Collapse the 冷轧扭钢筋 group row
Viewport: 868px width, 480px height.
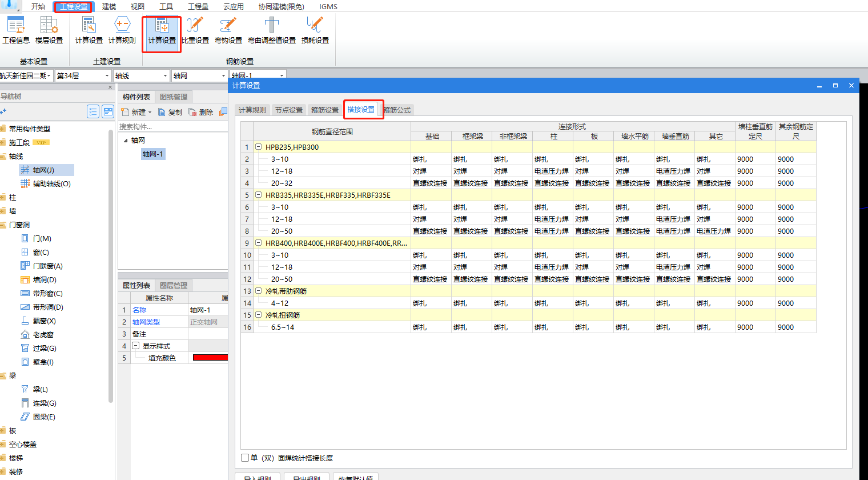(x=258, y=315)
